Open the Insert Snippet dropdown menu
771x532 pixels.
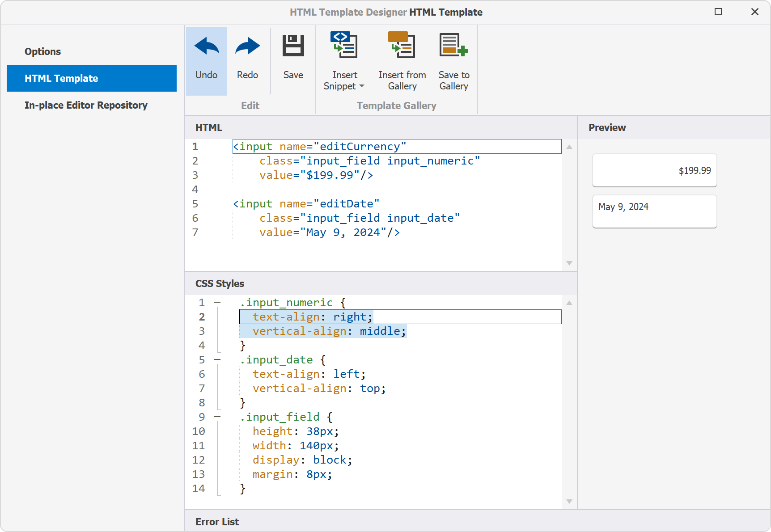[x=362, y=86]
